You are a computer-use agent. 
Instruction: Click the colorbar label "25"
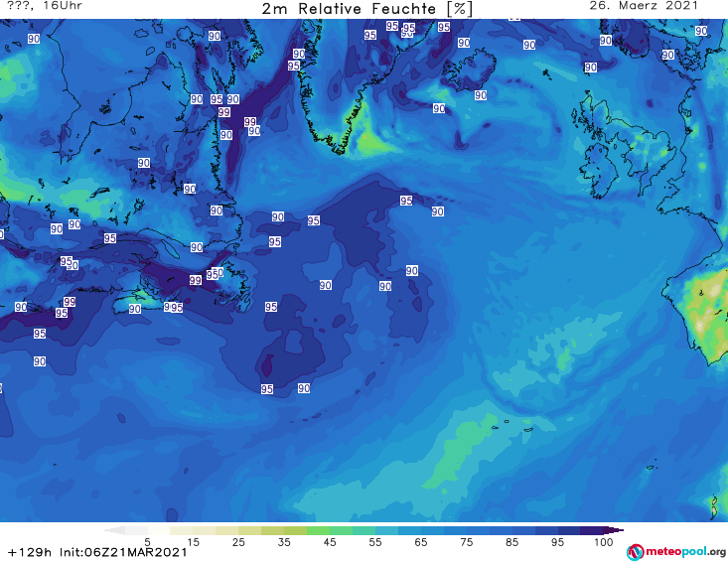[238, 542]
